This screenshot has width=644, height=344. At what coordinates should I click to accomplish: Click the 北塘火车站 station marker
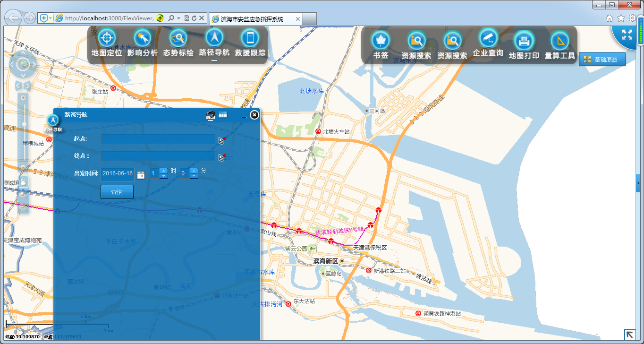(318, 131)
